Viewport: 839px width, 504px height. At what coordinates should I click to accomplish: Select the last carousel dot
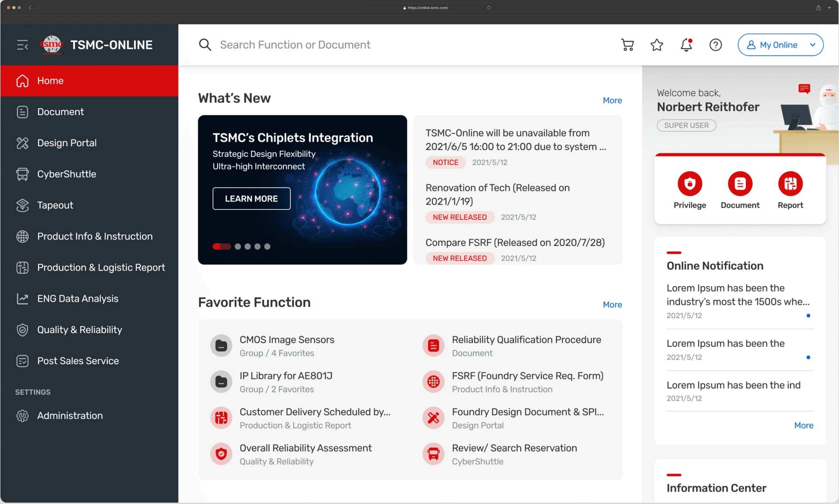[x=267, y=246]
